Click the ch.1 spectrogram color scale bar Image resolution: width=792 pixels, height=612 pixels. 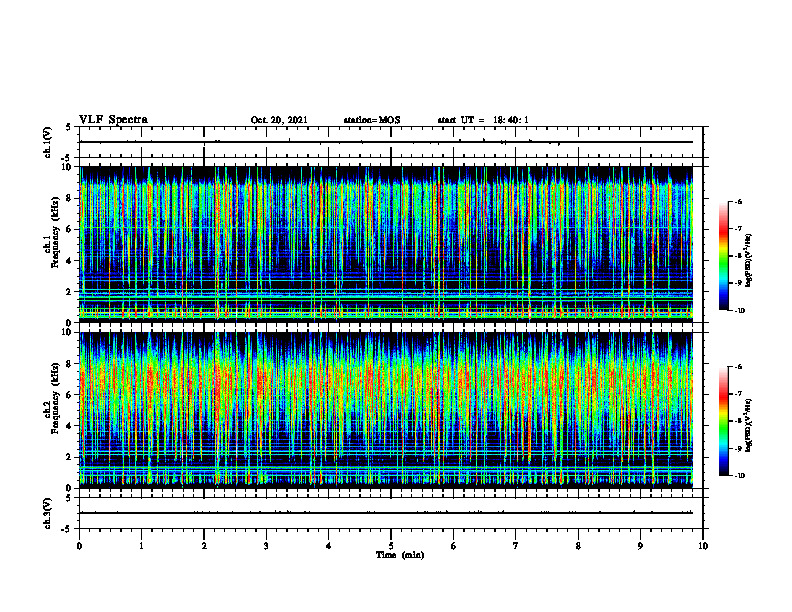pyautogui.click(x=724, y=256)
